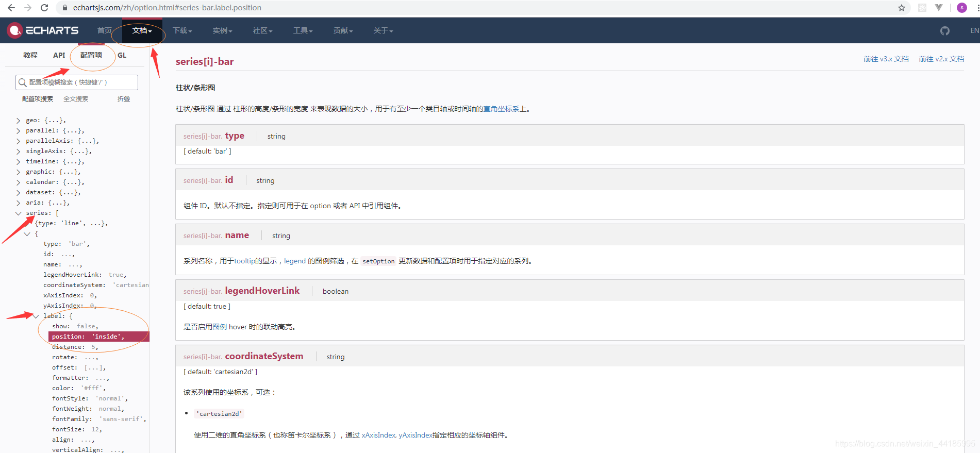The width and height of the screenshot is (980, 453).
Task: Expand the dataset tree node
Action: (19, 193)
